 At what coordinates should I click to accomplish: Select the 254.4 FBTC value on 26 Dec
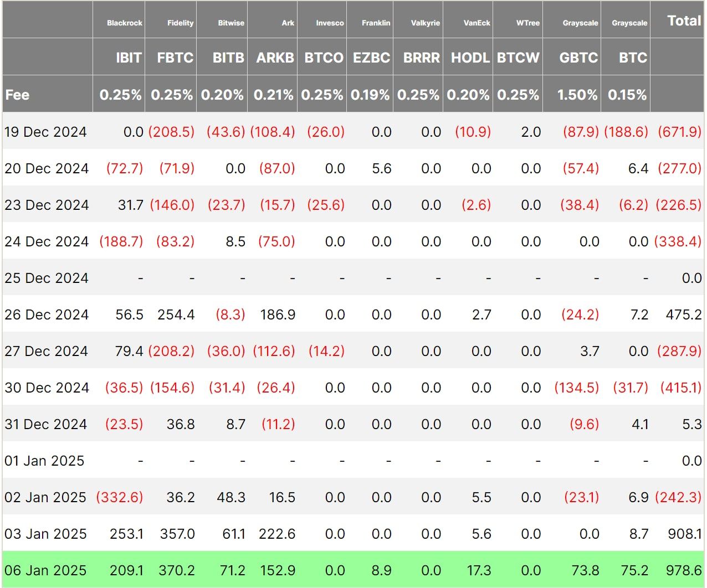point(176,314)
